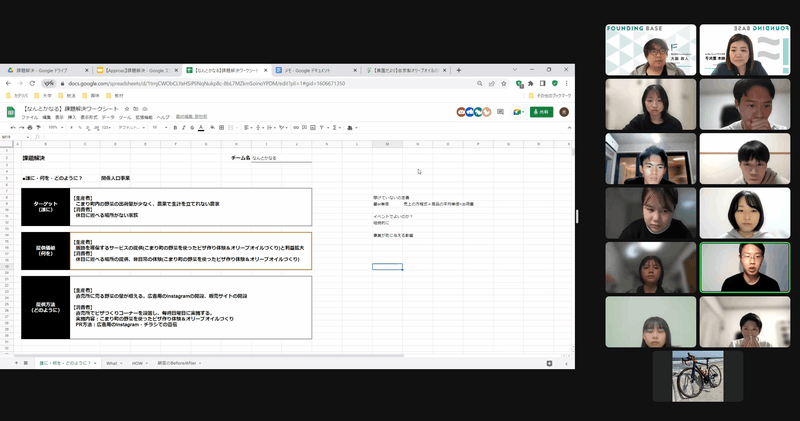Go back in Chrome browser
Viewport: 800px width, 421px height.
(x=8, y=83)
